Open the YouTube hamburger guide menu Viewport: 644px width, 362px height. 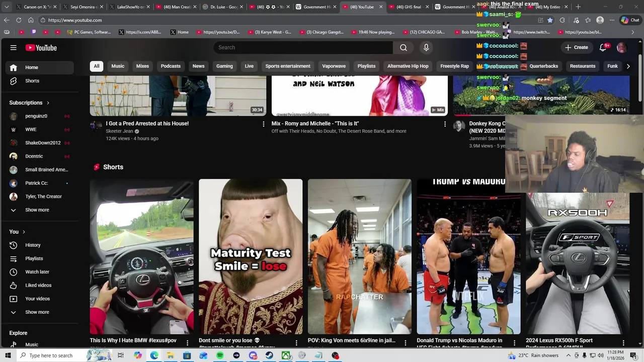pyautogui.click(x=14, y=48)
